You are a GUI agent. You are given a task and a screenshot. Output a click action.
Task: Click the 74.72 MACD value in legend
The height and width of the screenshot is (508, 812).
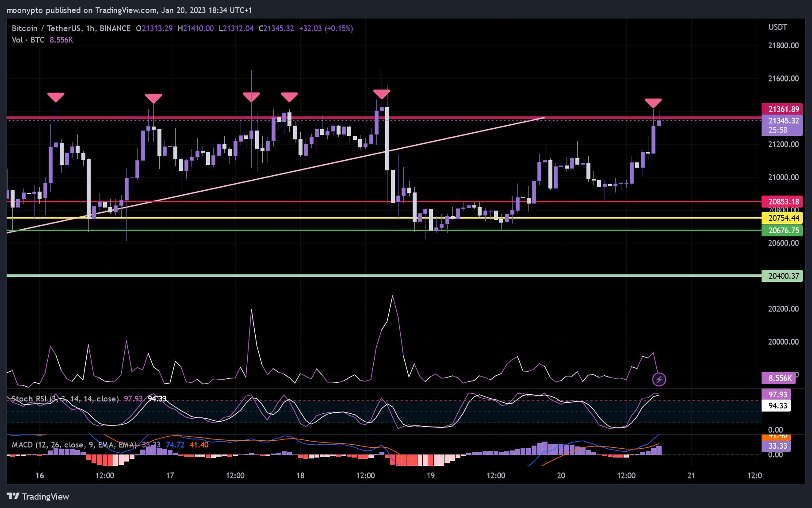pyautogui.click(x=175, y=445)
